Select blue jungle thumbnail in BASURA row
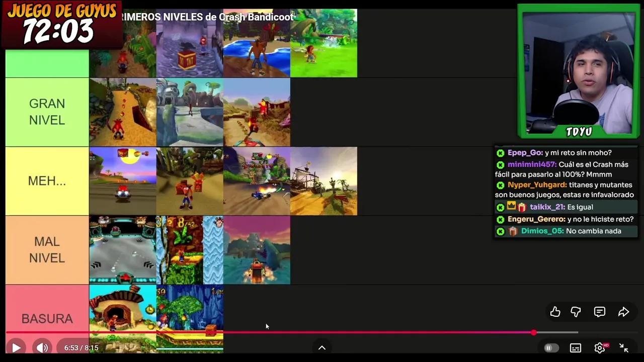This screenshot has height=362, width=644. point(190,319)
